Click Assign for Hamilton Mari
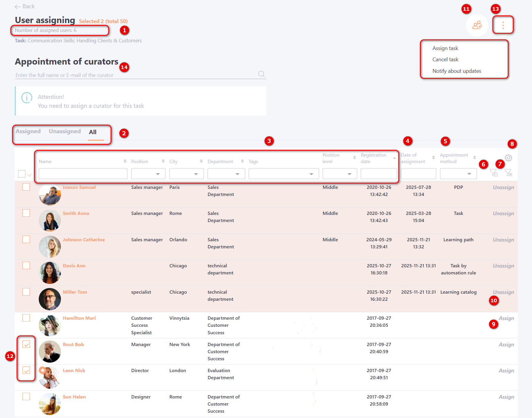 tap(506, 318)
